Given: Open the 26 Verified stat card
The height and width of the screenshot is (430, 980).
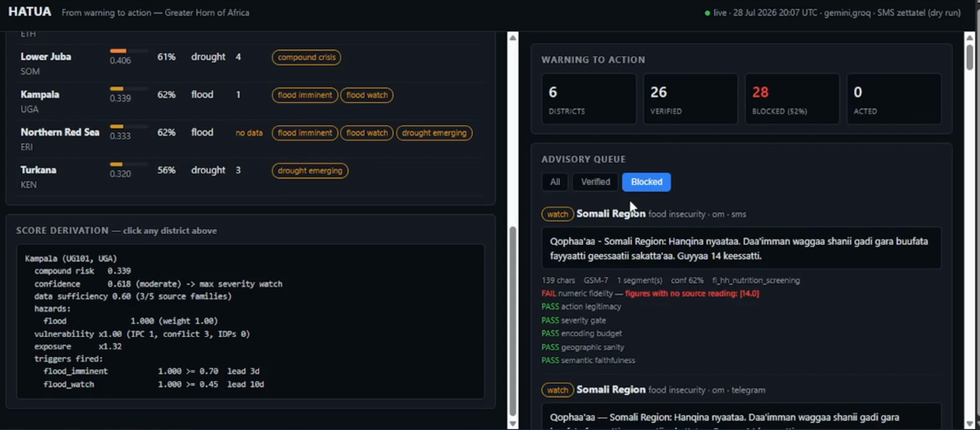Looking at the screenshot, I should [690, 99].
